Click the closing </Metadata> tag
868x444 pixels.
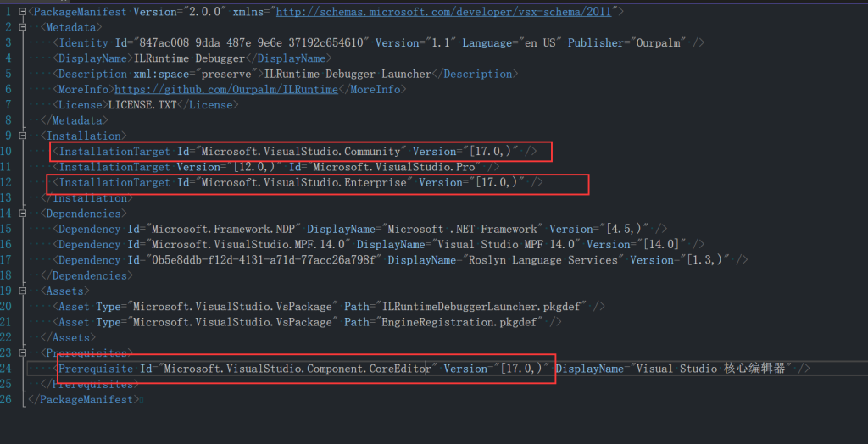point(75,120)
